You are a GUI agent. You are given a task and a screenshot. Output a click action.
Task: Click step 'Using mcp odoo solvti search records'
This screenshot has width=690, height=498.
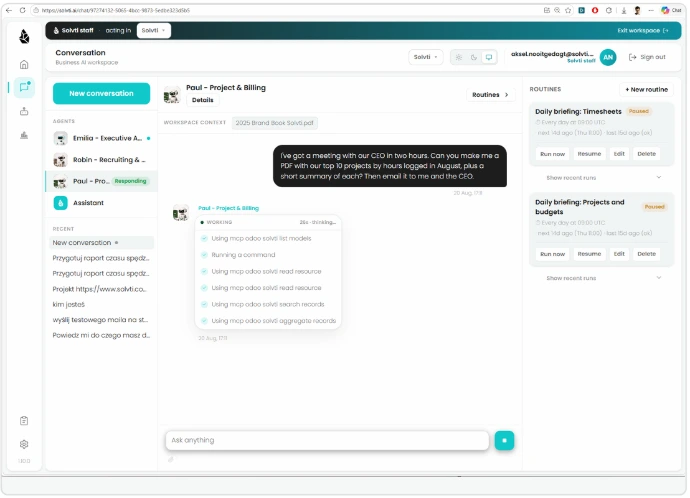coord(268,304)
